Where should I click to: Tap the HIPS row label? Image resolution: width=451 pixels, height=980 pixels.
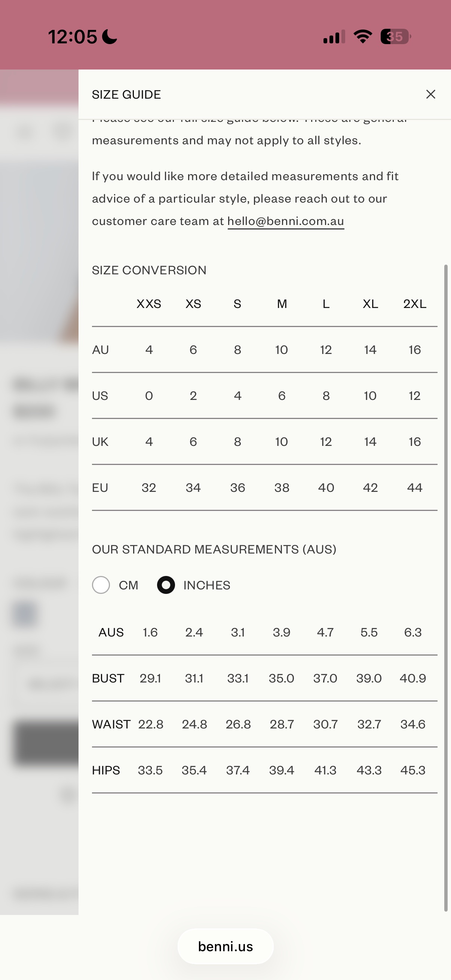coord(106,770)
